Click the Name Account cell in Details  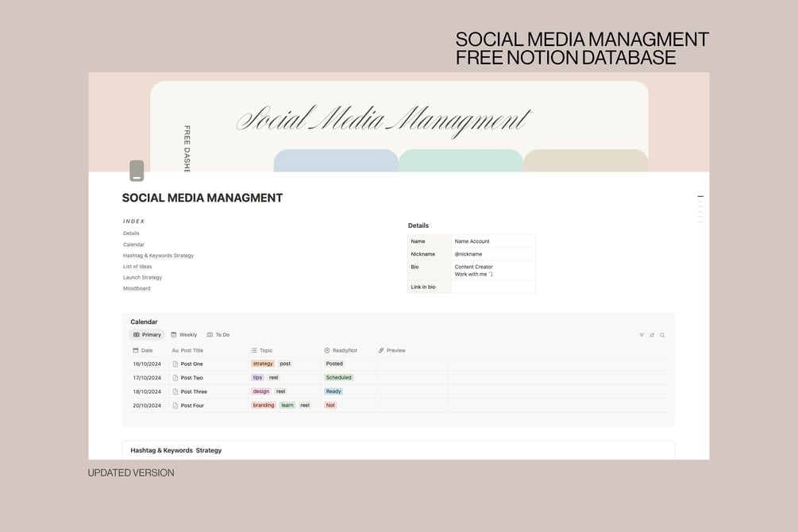[493, 241]
